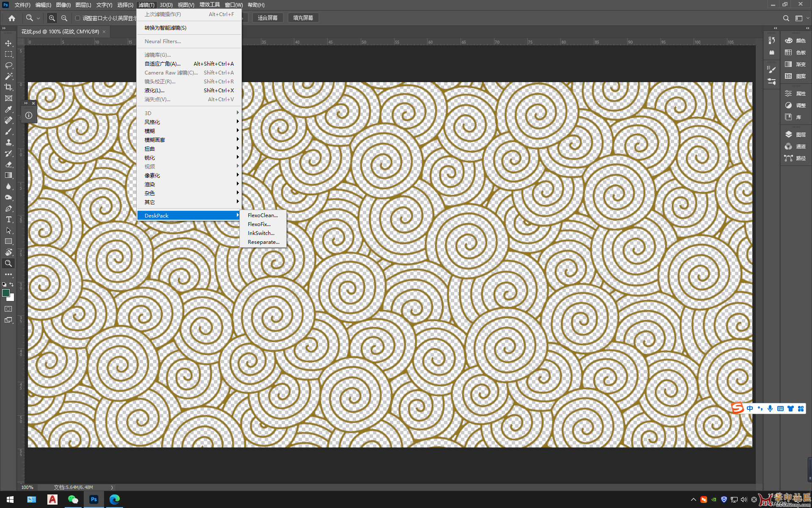
Task: Open the Paths panel icon
Action: (x=788, y=158)
